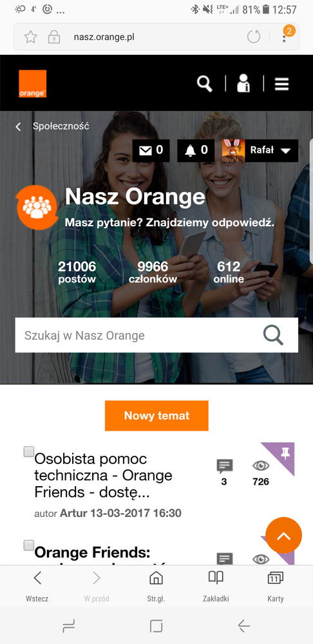Open the notifications bell icon
This screenshot has width=313, height=644.
[196, 151]
